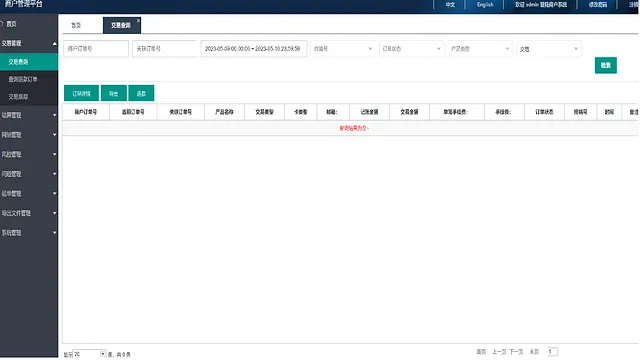Click the 邮箱 column header

pos(332,112)
